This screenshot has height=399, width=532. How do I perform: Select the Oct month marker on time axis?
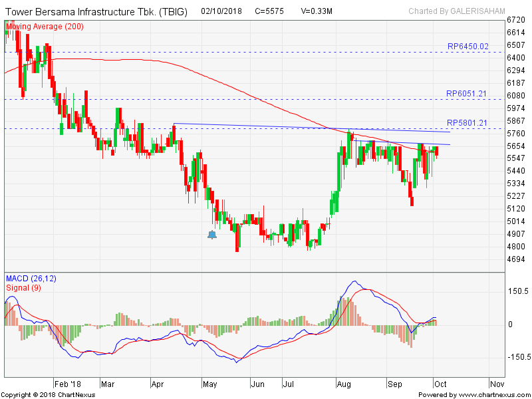pos(442,384)
